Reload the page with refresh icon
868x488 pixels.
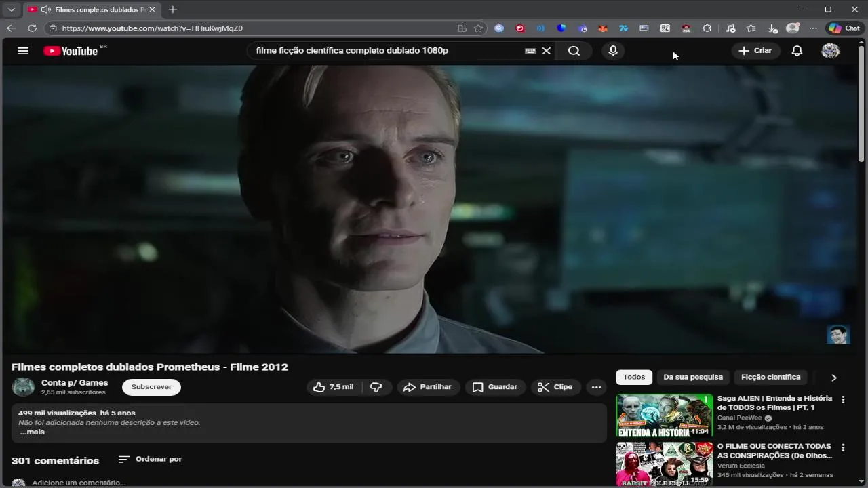click(32, 28)
